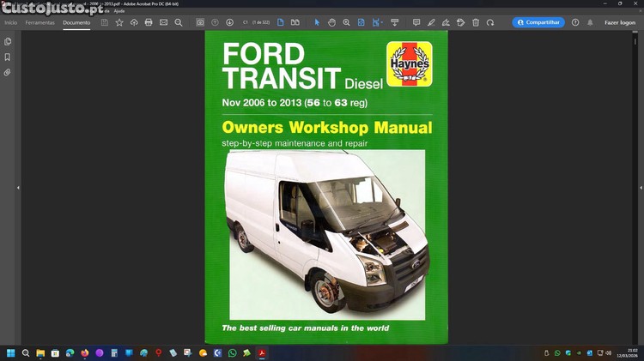The height and width of the screenshot is (361, 644).
Task: Click the page number input field
Action: point(246,22)
